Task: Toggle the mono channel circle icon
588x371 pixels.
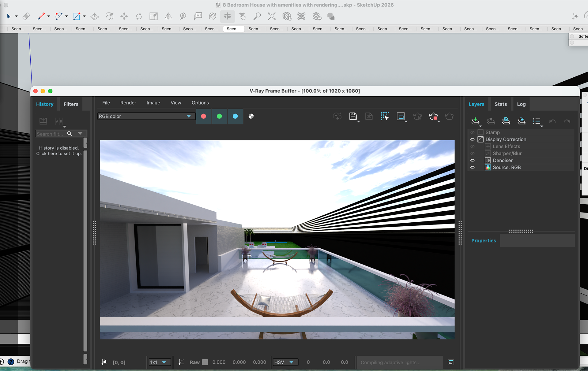Action: pos(251,116)
